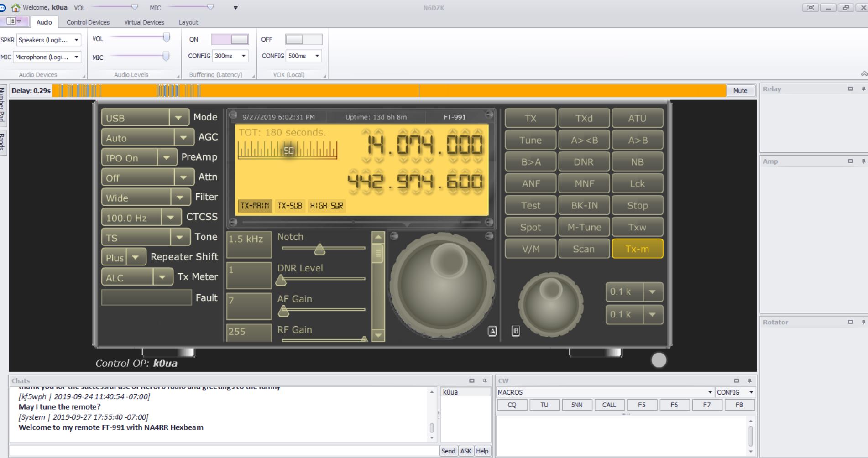
Task: Maximize the Relay panel
Action: coord(850,89)
